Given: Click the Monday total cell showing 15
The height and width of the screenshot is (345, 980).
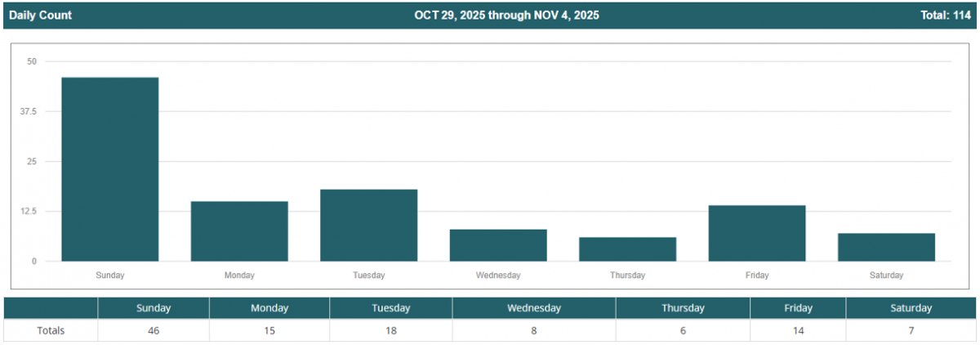Looking at the screenshot, I should click(x=269, y=330).
